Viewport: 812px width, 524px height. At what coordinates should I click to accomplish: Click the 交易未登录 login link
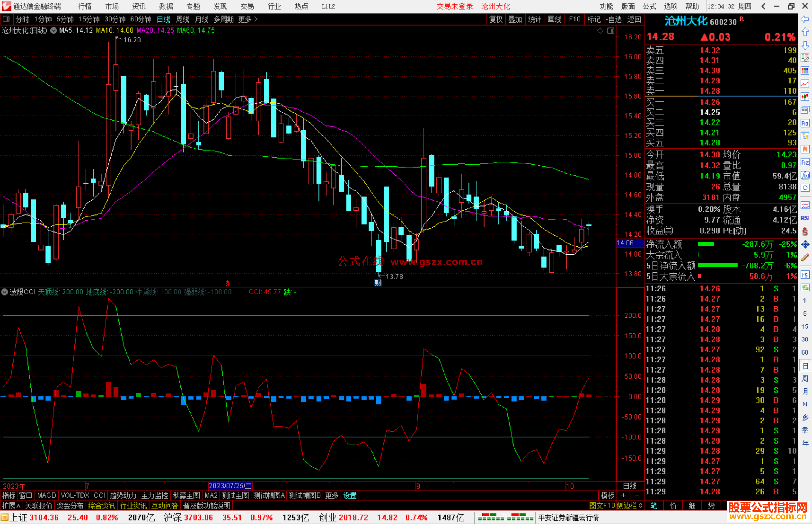click(454, 6)
